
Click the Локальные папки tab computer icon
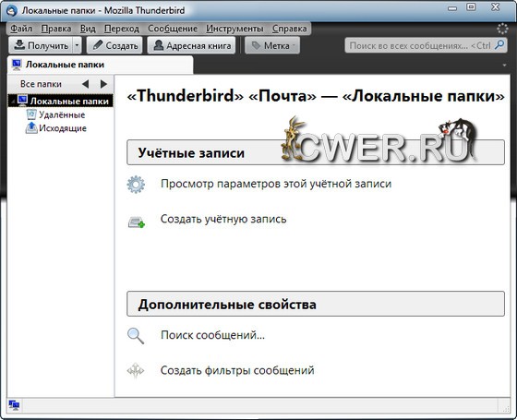click(x=17, y=65)
